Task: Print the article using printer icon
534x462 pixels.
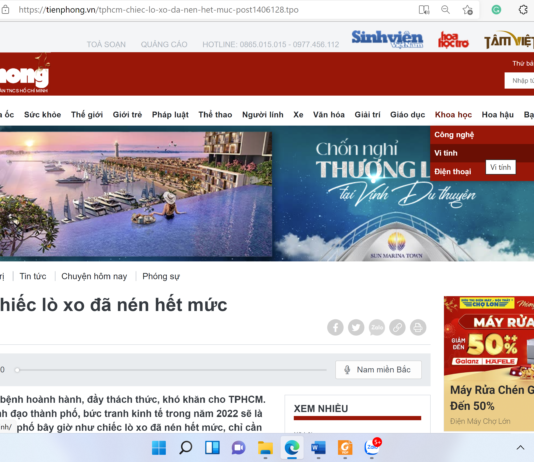Action: point(418,328)
